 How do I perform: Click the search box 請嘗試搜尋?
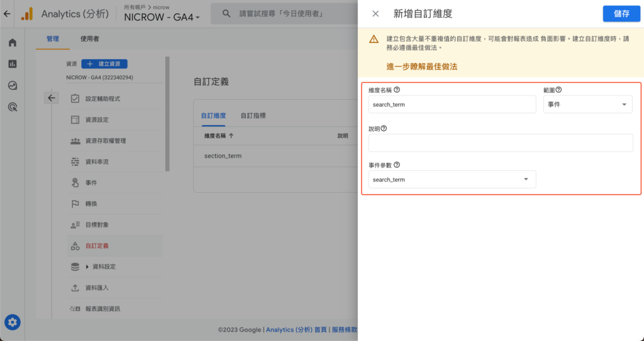[284, 14]
